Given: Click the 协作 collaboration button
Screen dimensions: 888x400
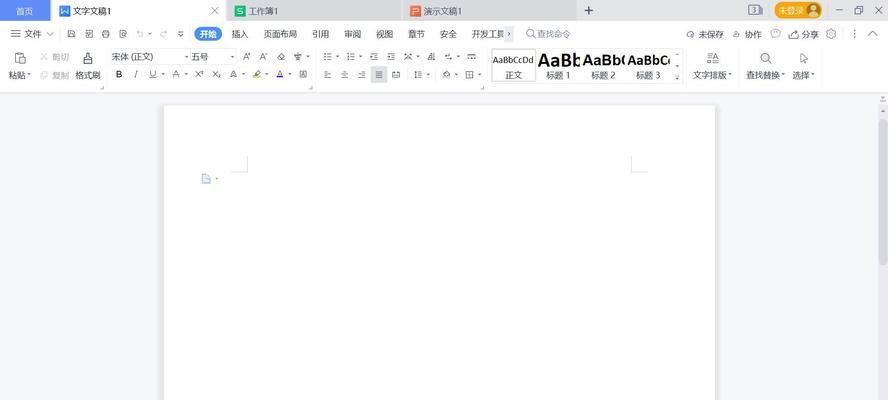Looking at the screenshot, I should tap(747, 34).
